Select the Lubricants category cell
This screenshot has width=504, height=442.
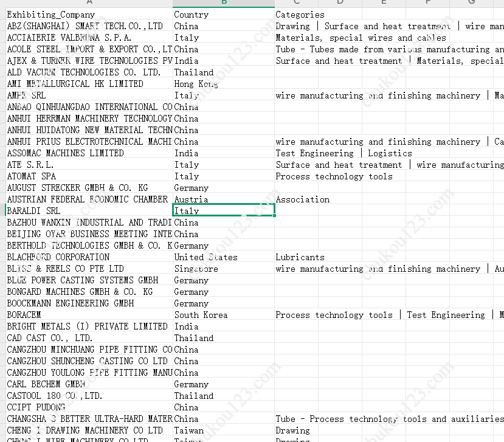point(296,257)
